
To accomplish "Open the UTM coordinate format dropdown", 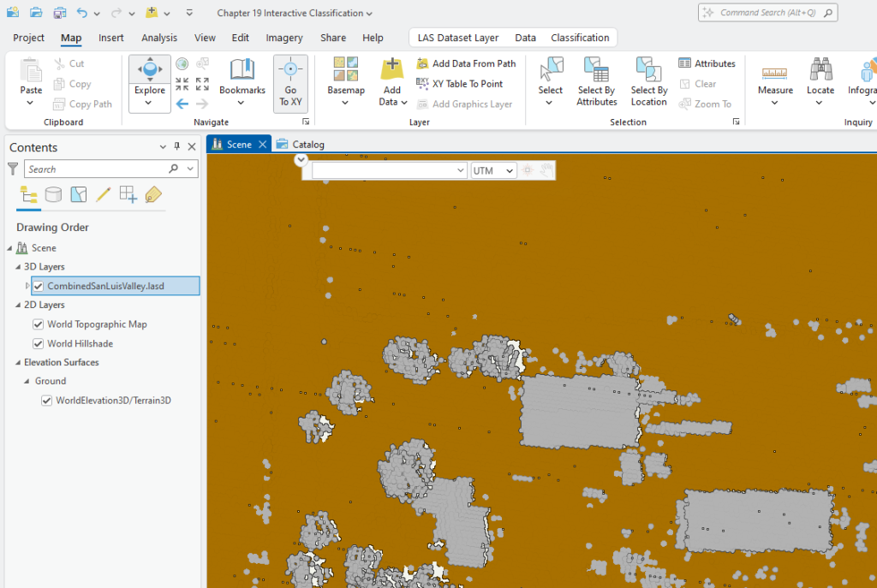I will point(510,169).
